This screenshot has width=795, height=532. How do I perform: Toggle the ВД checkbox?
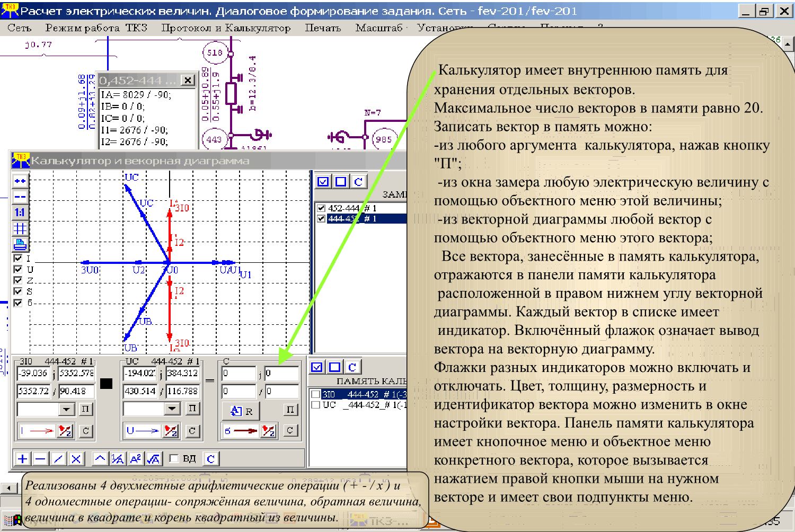[174, 458]
